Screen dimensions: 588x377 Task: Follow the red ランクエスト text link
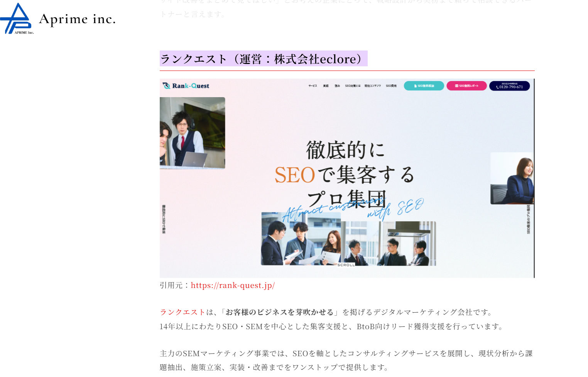(x=182, y=312)
